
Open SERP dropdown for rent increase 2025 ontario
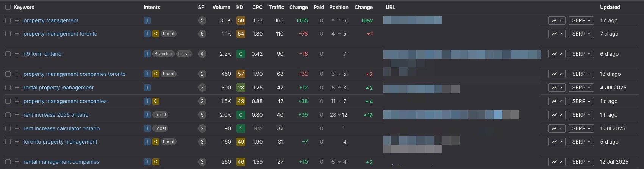tap(581, 115)
